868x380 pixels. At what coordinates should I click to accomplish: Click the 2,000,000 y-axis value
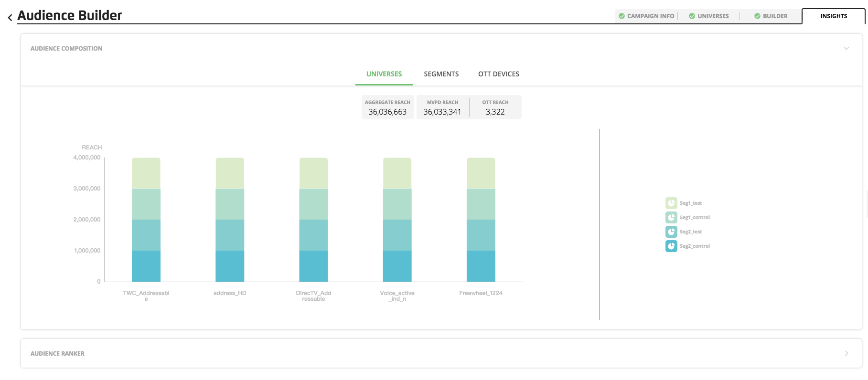point(87,220)
